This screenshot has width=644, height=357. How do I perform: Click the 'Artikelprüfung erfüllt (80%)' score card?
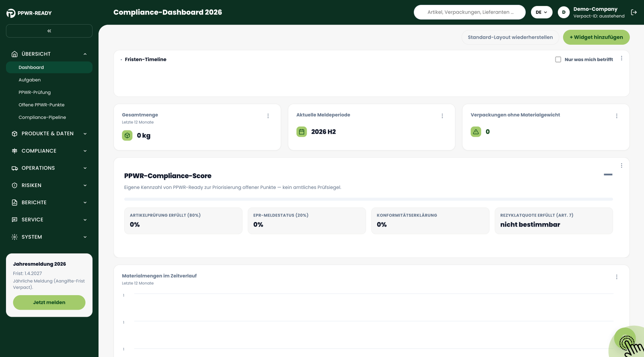tap(183, 221)
